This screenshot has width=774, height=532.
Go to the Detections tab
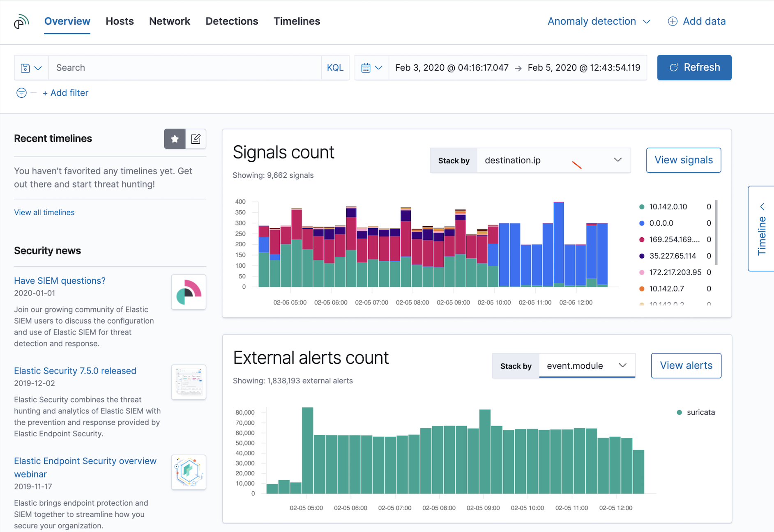tap(232, 21)
